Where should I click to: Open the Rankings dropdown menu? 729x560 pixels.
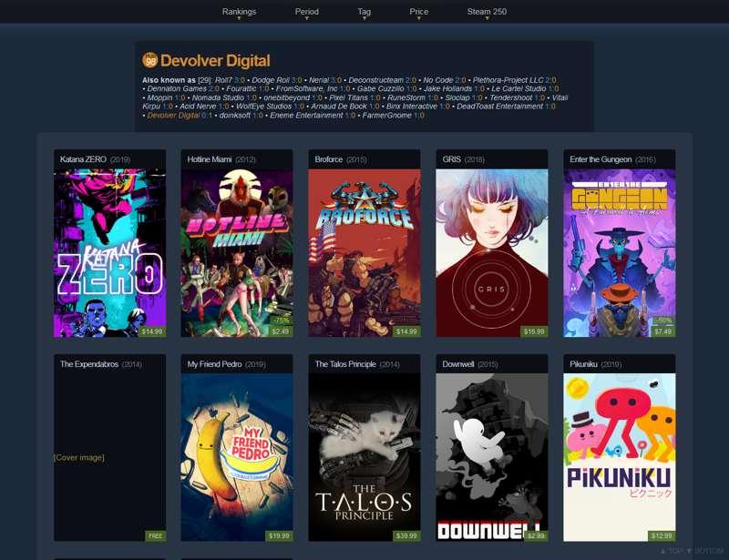point(239,12)
